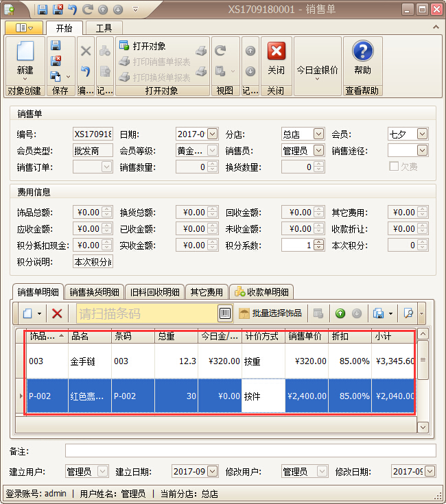
Task: Open the 收款单明细 tab
Action: 263,292
